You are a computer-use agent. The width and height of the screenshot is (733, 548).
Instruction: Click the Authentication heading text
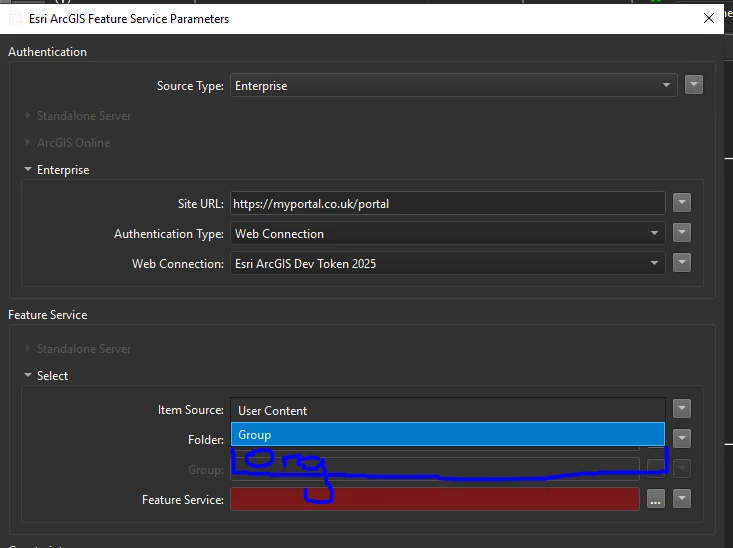[47, 52]
